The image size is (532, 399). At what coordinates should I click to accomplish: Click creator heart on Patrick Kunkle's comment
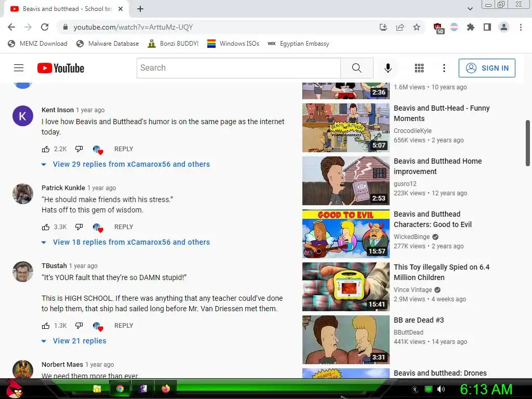point(98,228)
